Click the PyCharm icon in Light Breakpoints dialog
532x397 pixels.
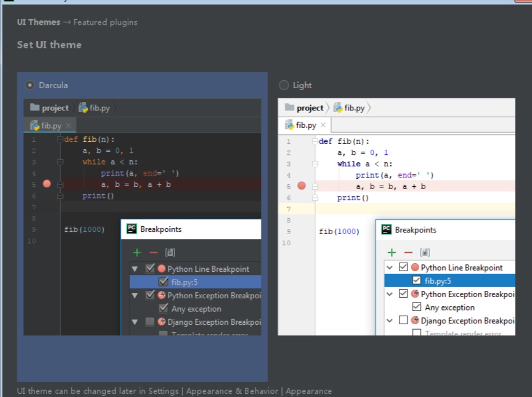click(x=386, y=229)
